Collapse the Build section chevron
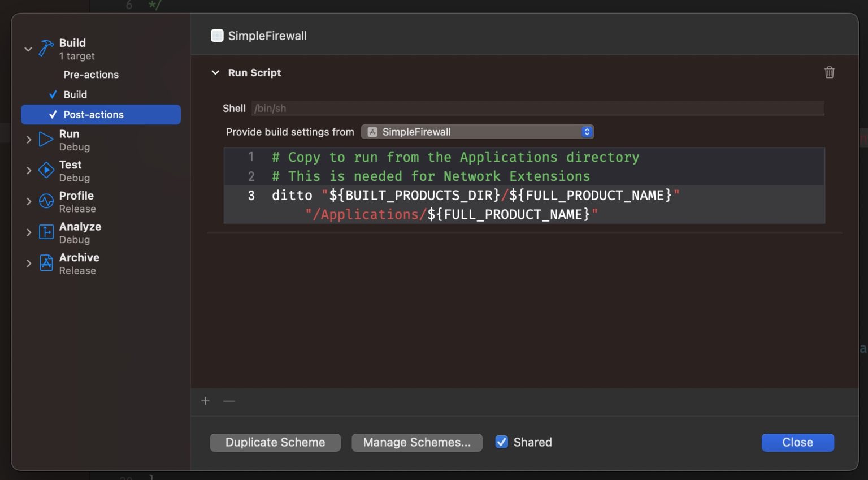Viewport: 868px width, 480px height. pos(28,49)
